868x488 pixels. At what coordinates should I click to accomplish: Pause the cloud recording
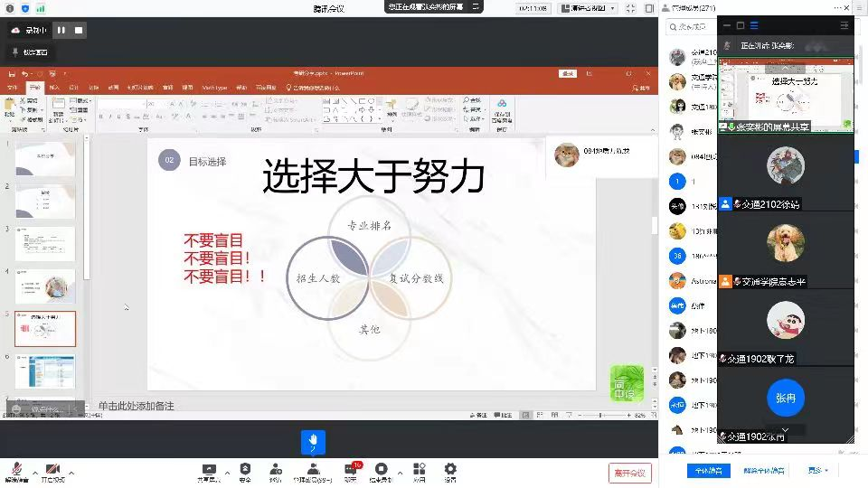tap(61, 30)
